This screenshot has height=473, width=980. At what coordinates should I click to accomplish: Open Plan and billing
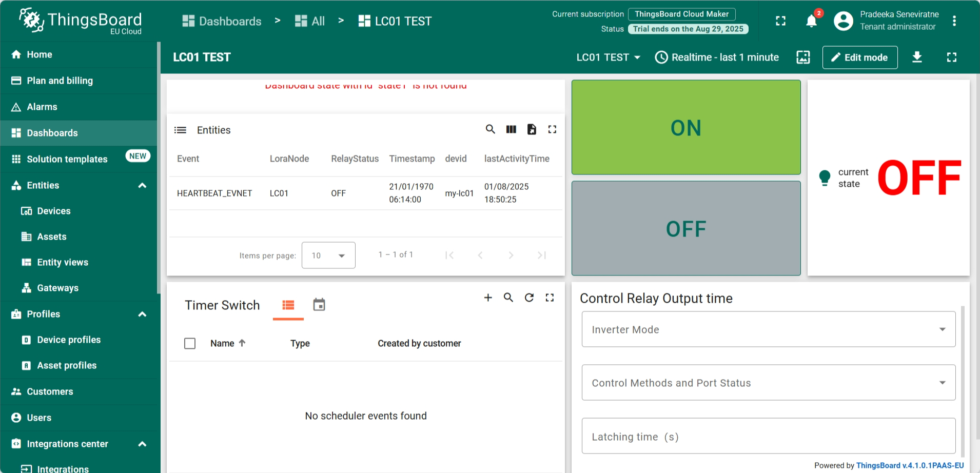79,81
